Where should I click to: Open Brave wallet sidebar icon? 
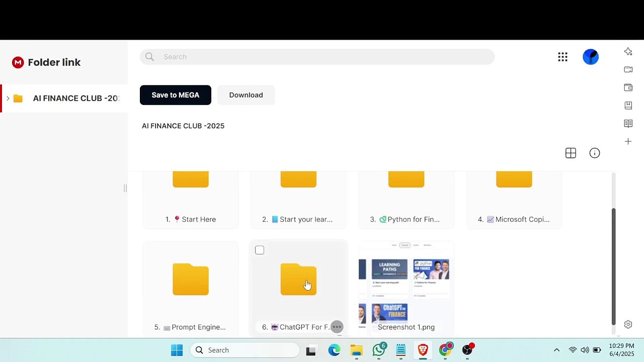[x=628, y=87]
